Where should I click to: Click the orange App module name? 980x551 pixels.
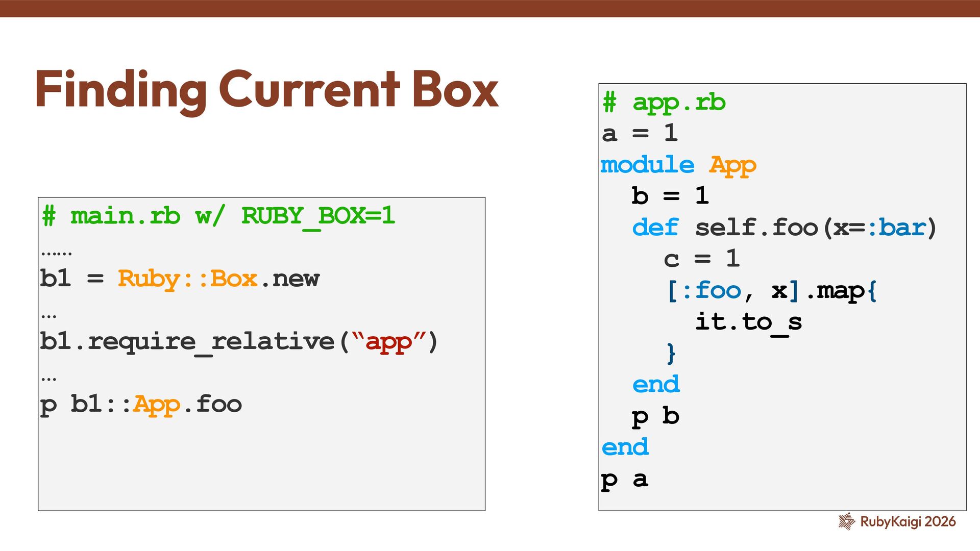[x=732, y=165]
